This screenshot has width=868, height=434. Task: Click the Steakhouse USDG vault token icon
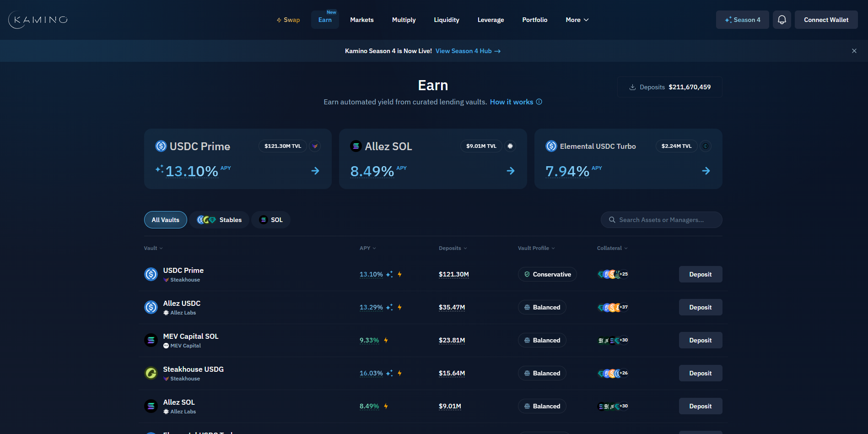(151, 373)
